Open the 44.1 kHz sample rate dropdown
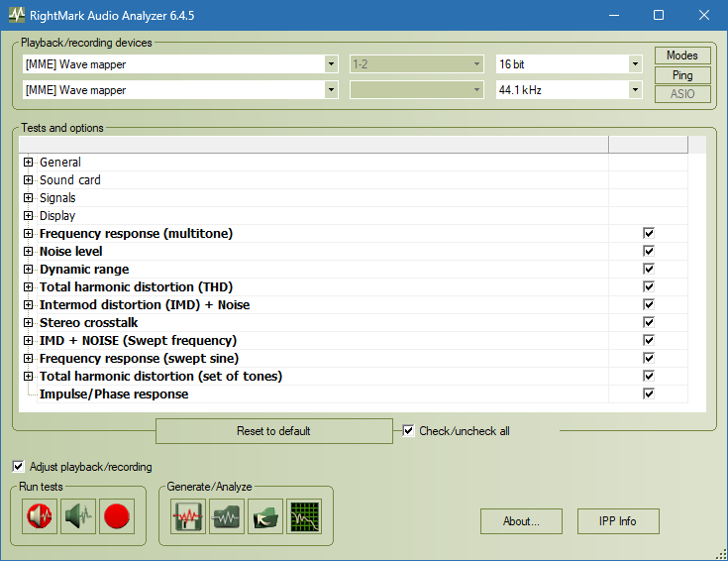Viewport: 728px width, 561px height. pos(635,90)
